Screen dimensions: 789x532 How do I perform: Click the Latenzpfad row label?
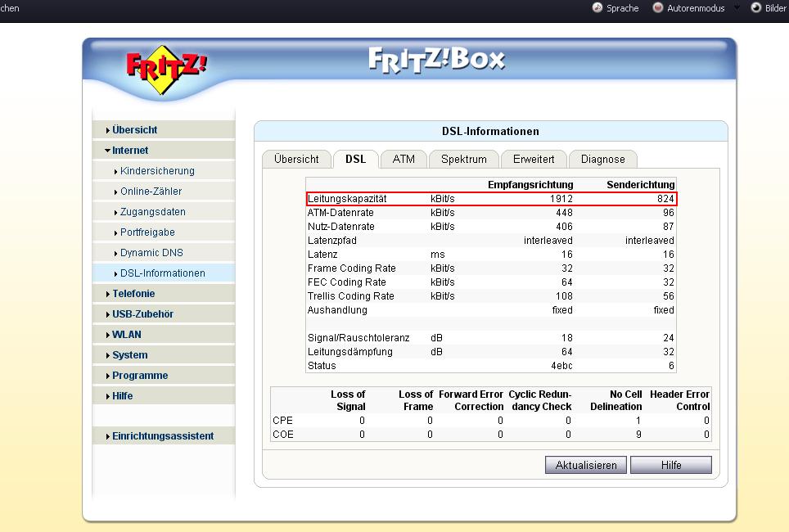332,241
